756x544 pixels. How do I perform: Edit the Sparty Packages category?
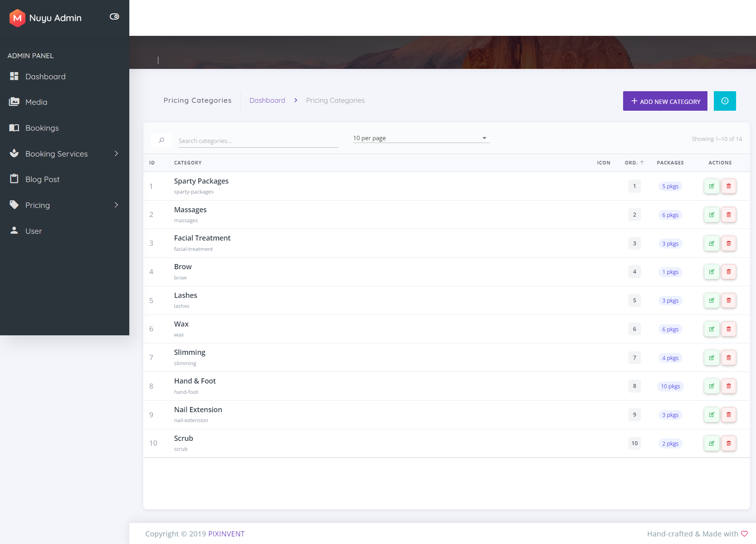click(711, 186)
